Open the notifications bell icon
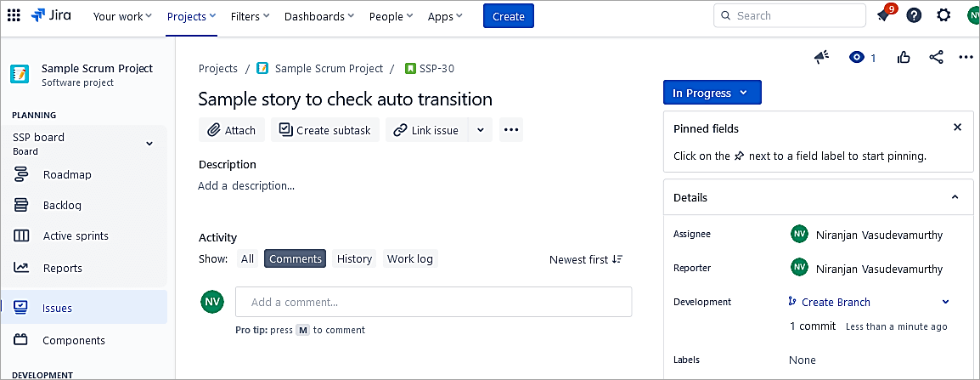 pyautogui.click(x=884, y=15)
